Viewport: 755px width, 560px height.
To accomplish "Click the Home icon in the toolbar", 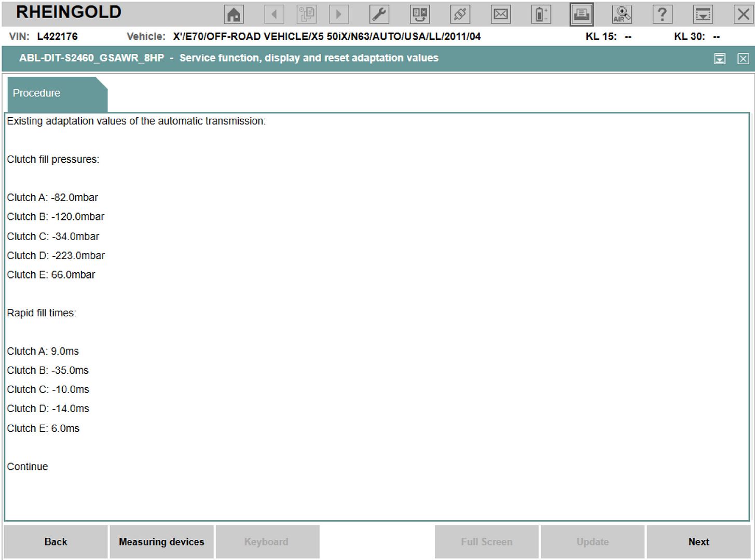I will pos(234,14).
